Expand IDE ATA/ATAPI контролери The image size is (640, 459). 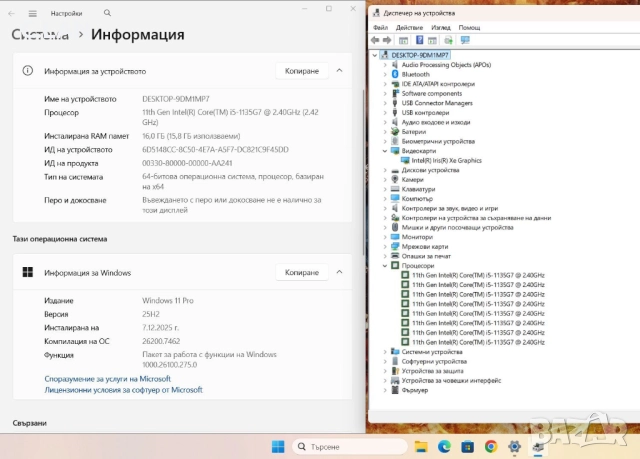tap(385, 84)
